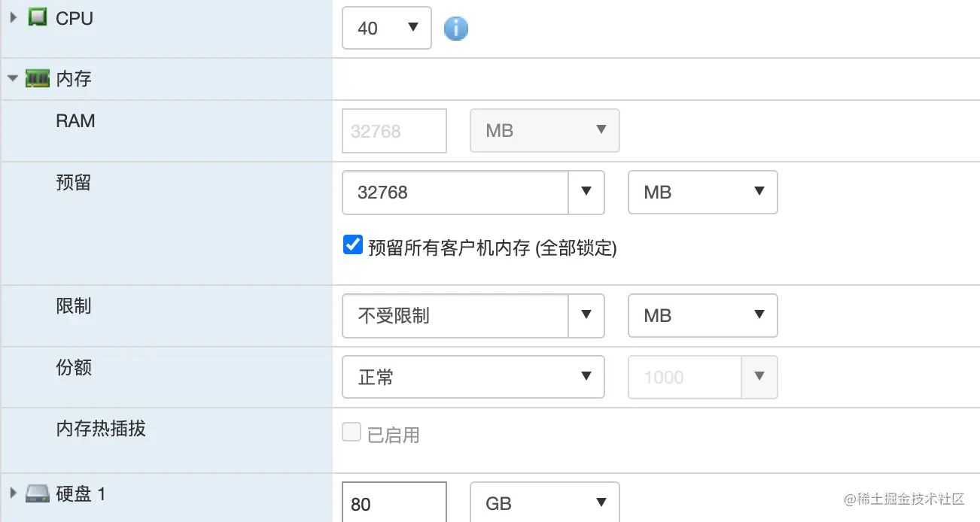This screenshot has width=980, height=522.
Task: Click the 预留 input field showing 32768
Action: tap(455, 192)
